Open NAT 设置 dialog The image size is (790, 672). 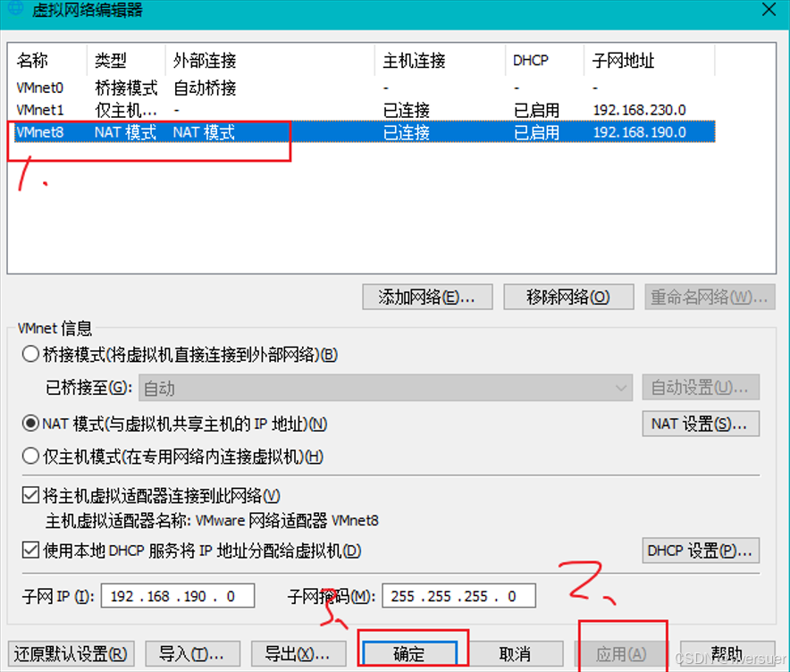pos(700,424)
